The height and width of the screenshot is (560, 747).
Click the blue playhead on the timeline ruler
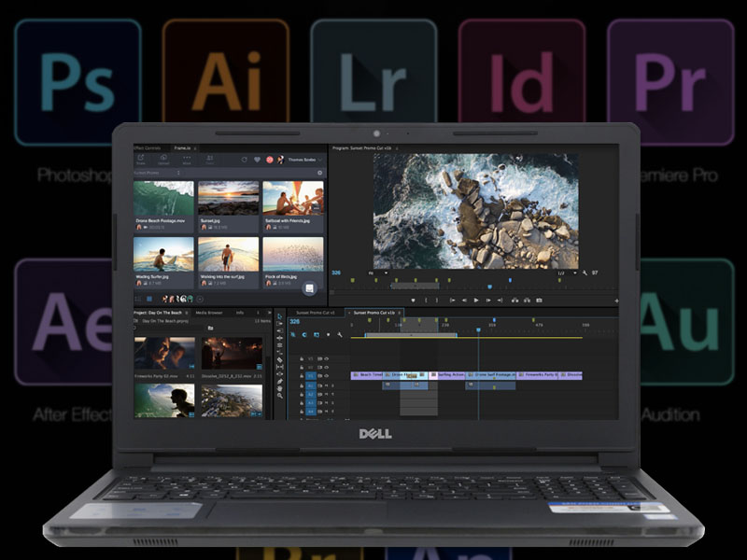(x=478, y=329)
